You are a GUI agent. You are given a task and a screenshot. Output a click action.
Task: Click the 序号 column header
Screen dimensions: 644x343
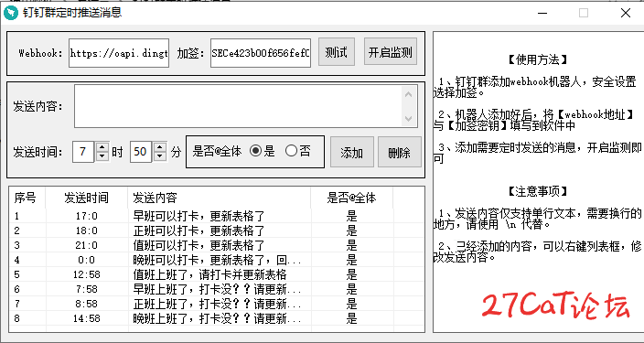[27, 198]
